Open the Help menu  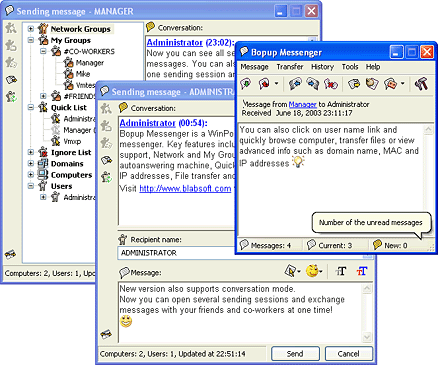pos(373,67)
